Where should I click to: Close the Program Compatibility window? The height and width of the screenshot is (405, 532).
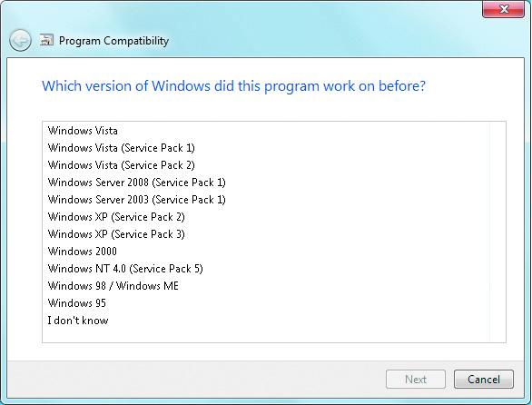click(504, 9)
